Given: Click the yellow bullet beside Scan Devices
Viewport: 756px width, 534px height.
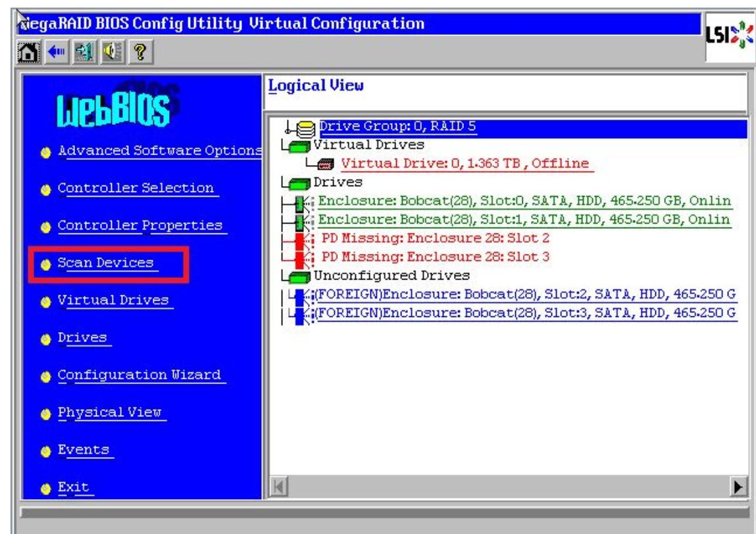Looking at the screenshot, I should (46, 264).
